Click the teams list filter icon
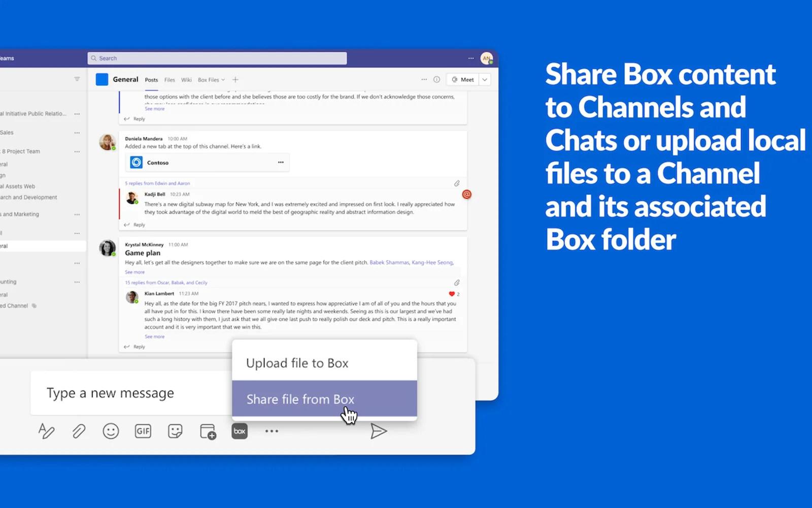This screenshot has height=508, width=812. pyautogui.click(x=77, y=79)
